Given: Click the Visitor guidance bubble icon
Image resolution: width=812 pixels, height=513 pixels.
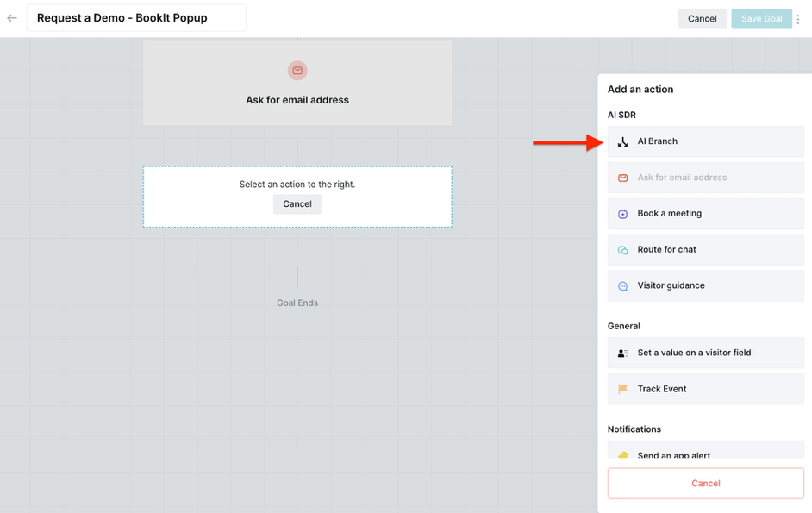Looking at the screenshot, I should point(622,286).
